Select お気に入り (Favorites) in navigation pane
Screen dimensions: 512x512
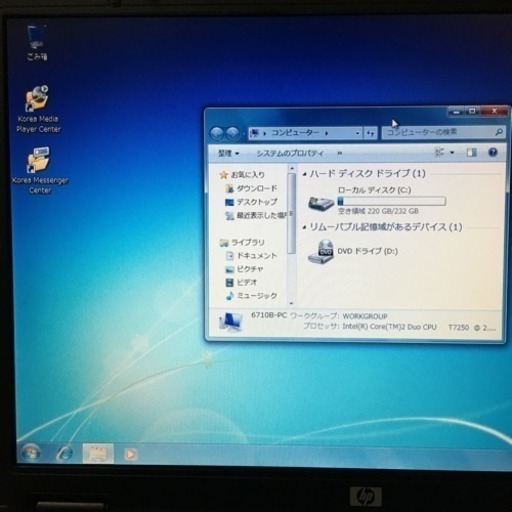[x=242, y=175]
